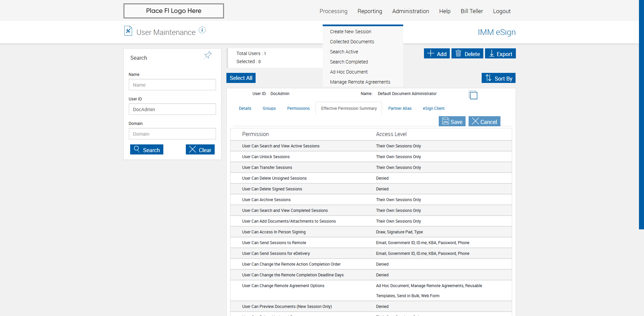
Task: Cancel the user edits
Action: [x=484, y=122]
